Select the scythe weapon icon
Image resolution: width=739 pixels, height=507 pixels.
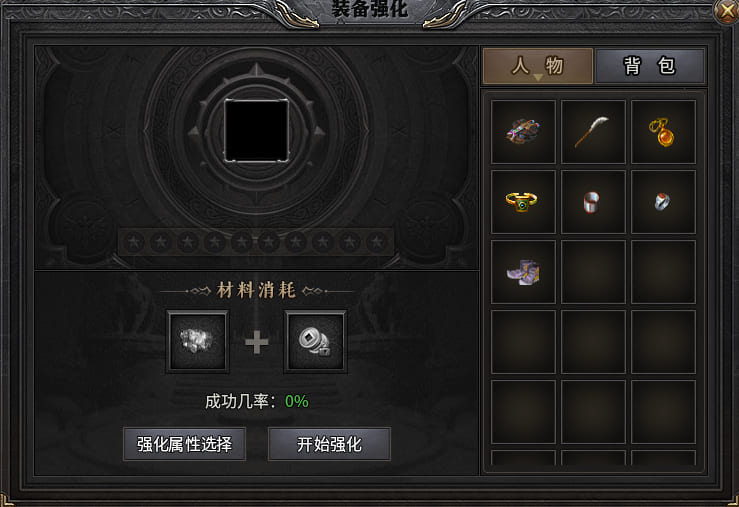click(x=593, y=132)
